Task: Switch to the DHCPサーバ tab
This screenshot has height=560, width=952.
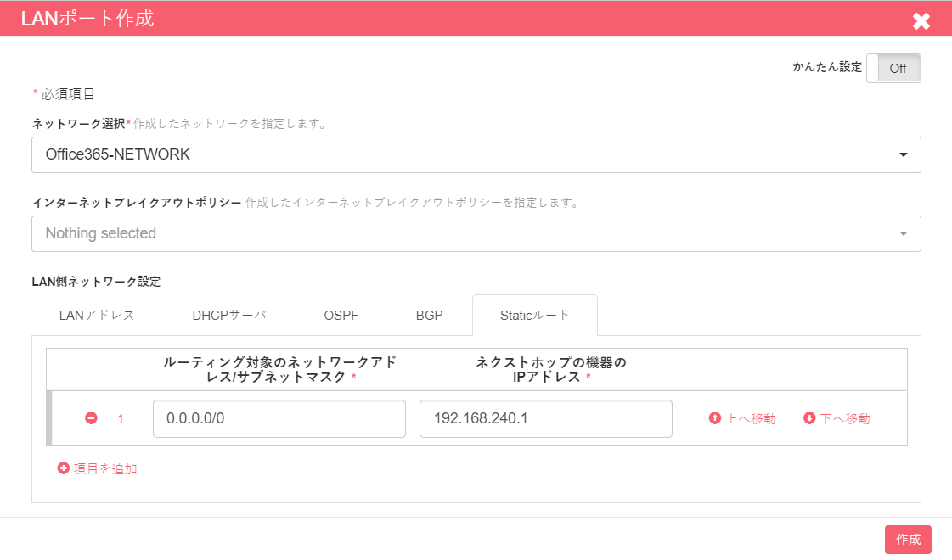Action: point(229,314)
